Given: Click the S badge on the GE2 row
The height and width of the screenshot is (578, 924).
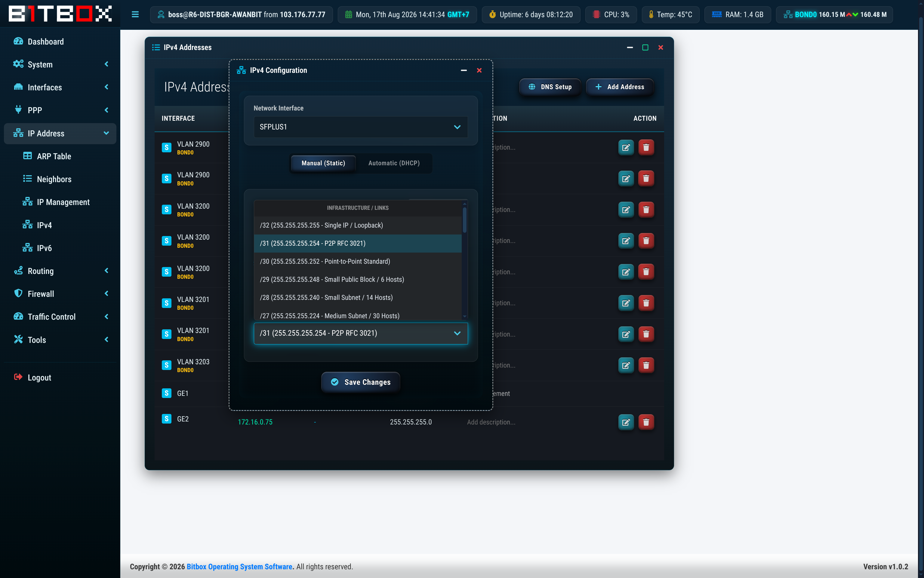Looking at the screenshot, I should coord(166,418).
